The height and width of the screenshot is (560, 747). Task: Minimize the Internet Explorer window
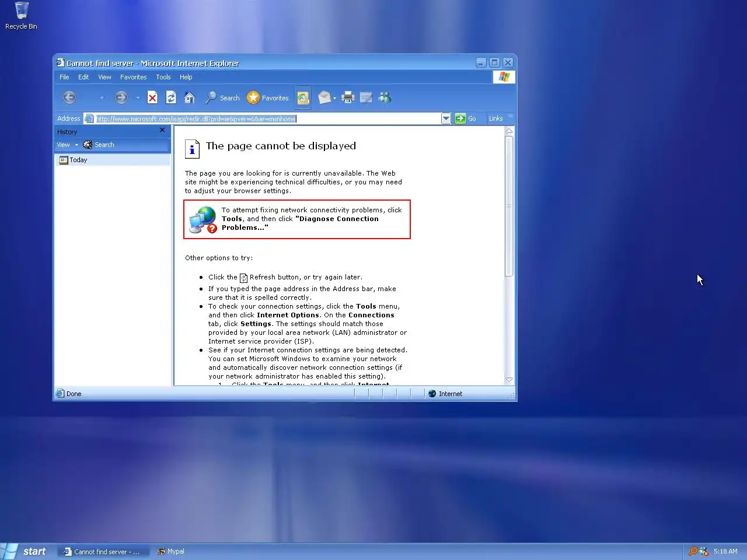pyautogui.click(x=481, y=62)
